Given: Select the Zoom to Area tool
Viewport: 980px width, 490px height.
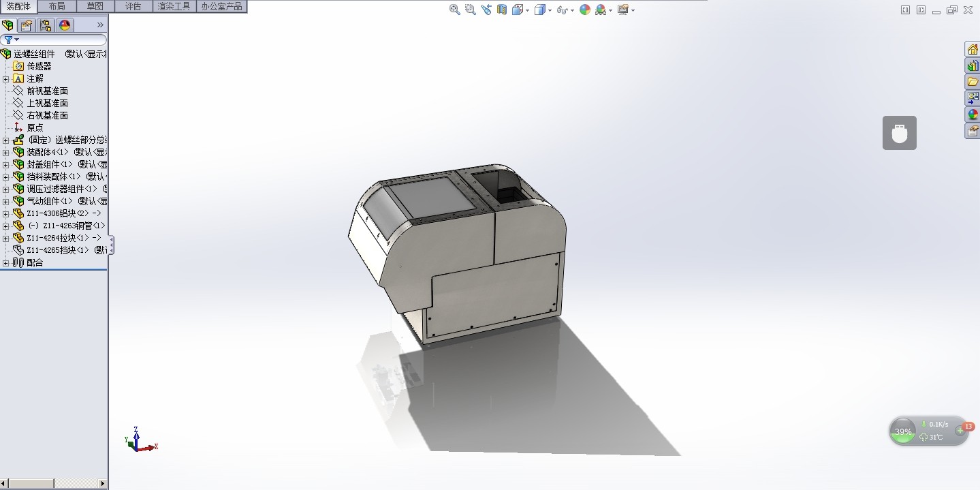Looking at the screenshot, I should (x=469, y=10).
